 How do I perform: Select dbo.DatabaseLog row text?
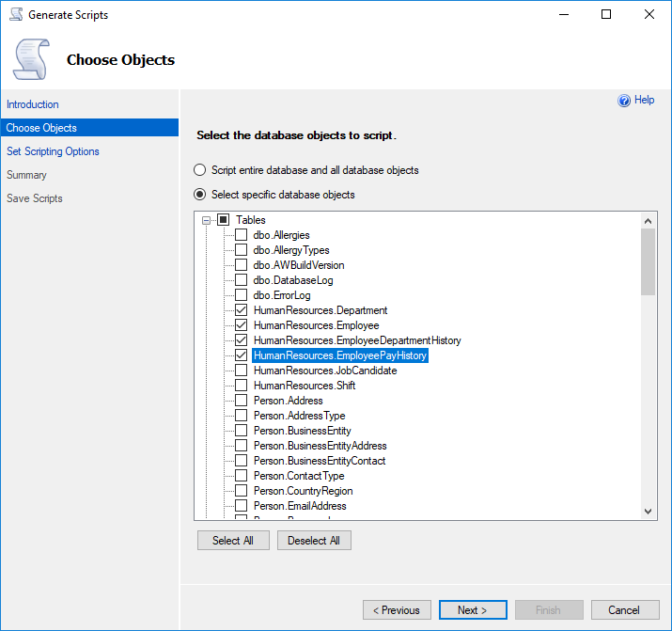click(x=293, y=280)
